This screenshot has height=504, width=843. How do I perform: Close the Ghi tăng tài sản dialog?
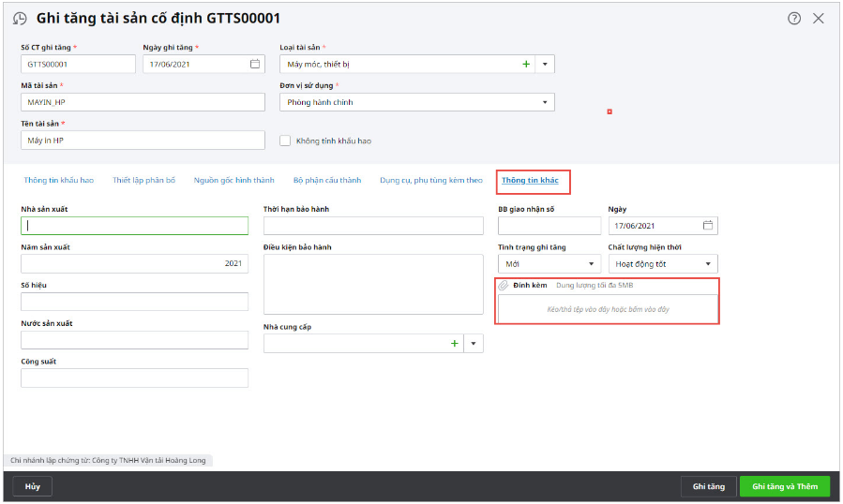[x=819, y=18]
